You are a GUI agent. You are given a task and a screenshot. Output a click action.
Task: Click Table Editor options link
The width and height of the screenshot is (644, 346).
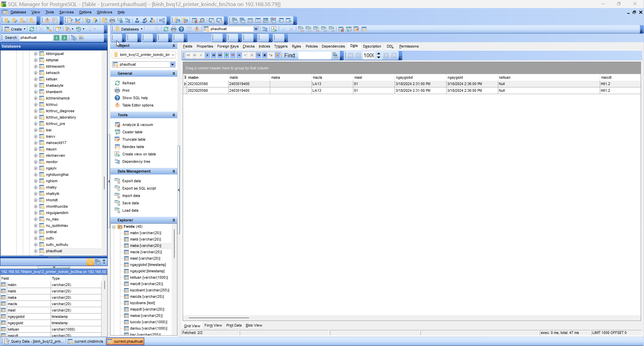138,105
